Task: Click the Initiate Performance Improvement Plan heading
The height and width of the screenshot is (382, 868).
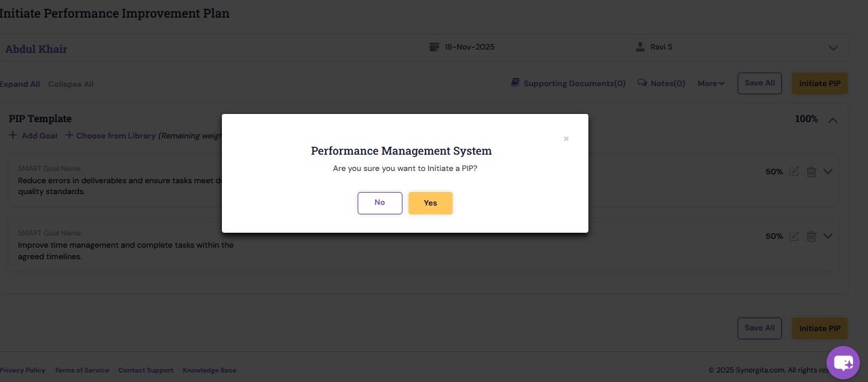Action: point(115,13)
